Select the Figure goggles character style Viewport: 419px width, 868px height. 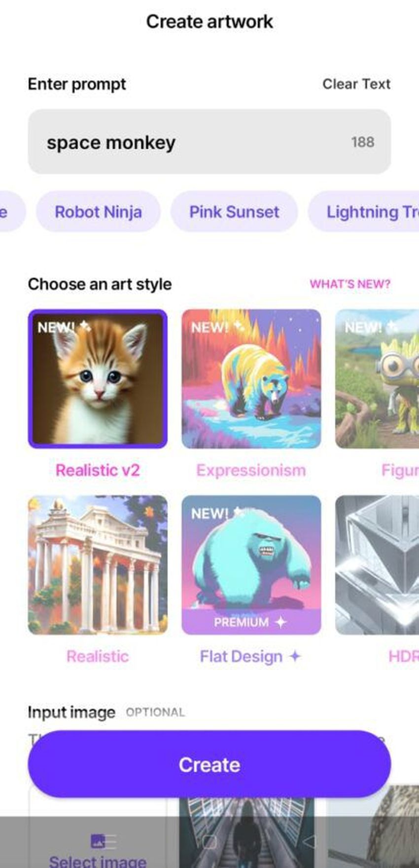(377, 379)
